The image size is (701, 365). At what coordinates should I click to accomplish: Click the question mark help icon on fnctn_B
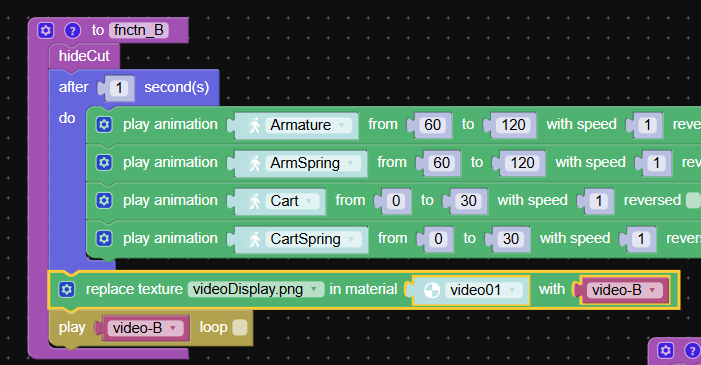click(72, 30)
